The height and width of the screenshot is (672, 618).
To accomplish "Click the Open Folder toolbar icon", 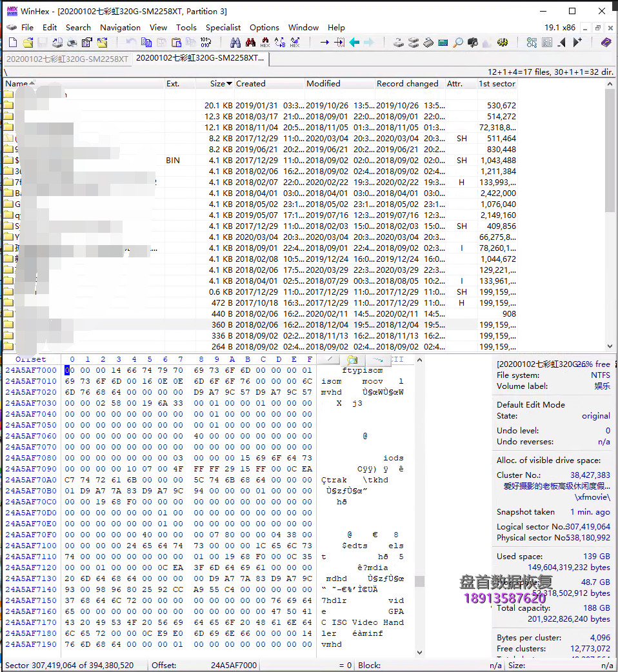I will click(102, 43).
